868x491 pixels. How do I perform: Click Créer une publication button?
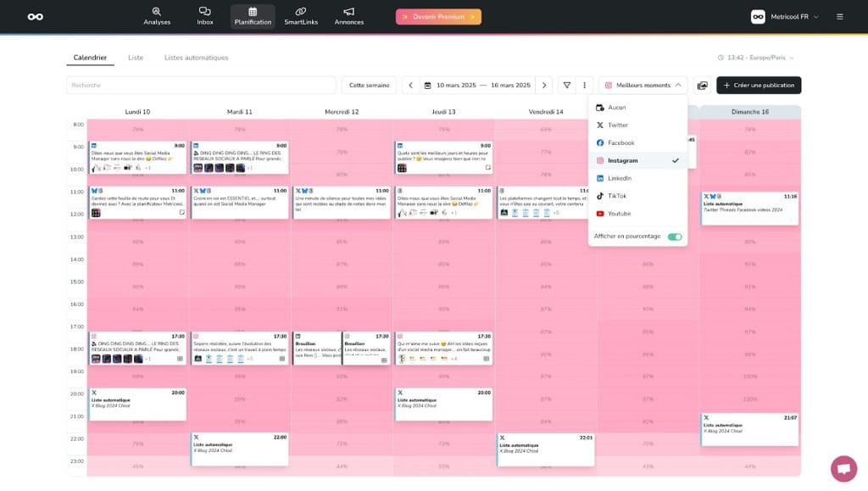coord(758,86)
